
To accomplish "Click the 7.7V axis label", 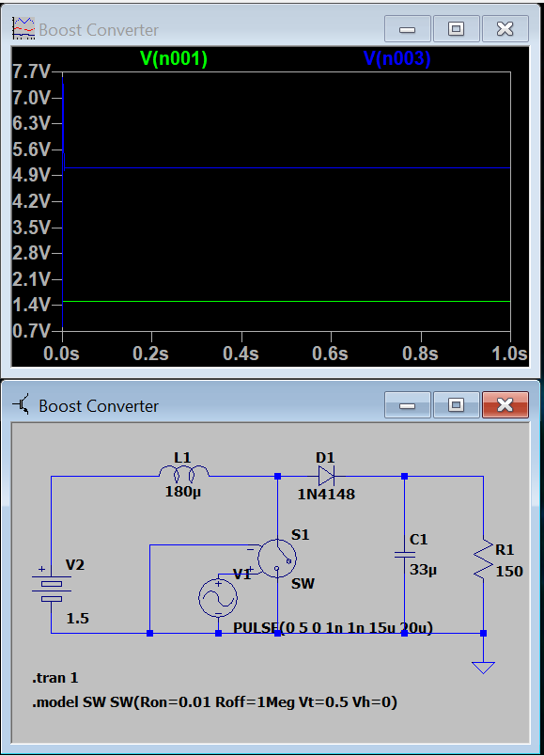I will pyautogui.click(x=31, y=71).
